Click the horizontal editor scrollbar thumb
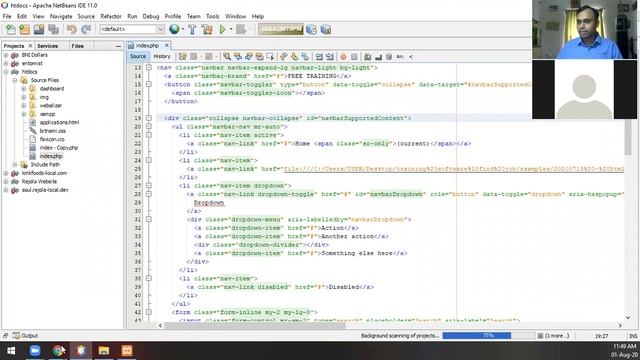The width and height of the screenshot is (640, 360). 255,325
